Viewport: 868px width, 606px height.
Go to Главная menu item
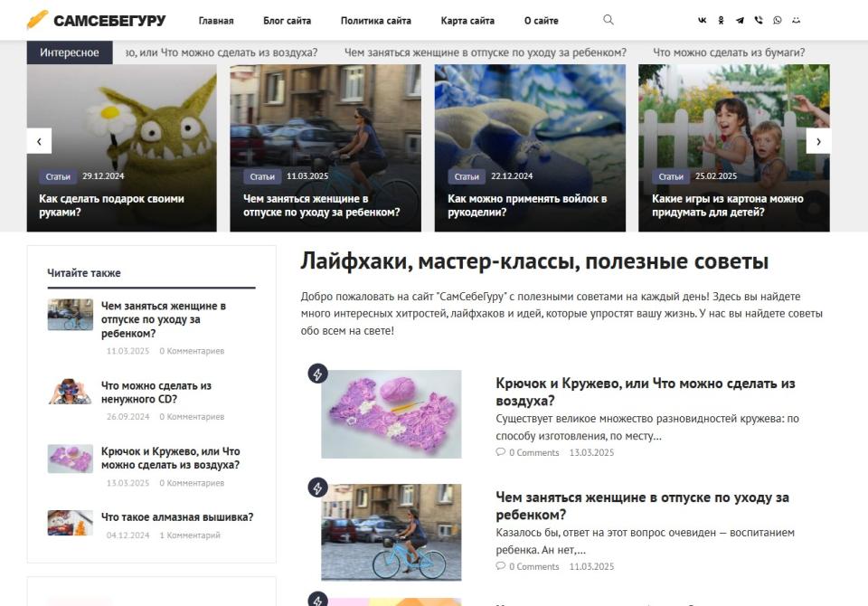click(x=216, y=21)
